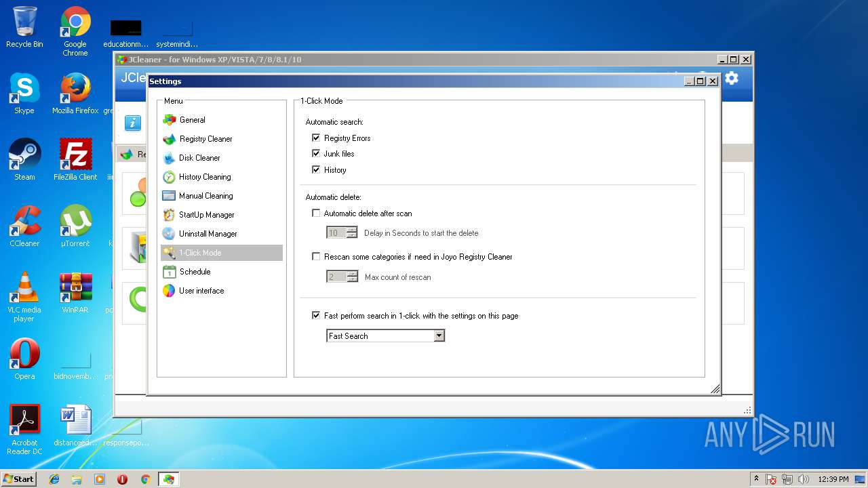
Task: Click the Start button
Action: (x=19, y=479)
